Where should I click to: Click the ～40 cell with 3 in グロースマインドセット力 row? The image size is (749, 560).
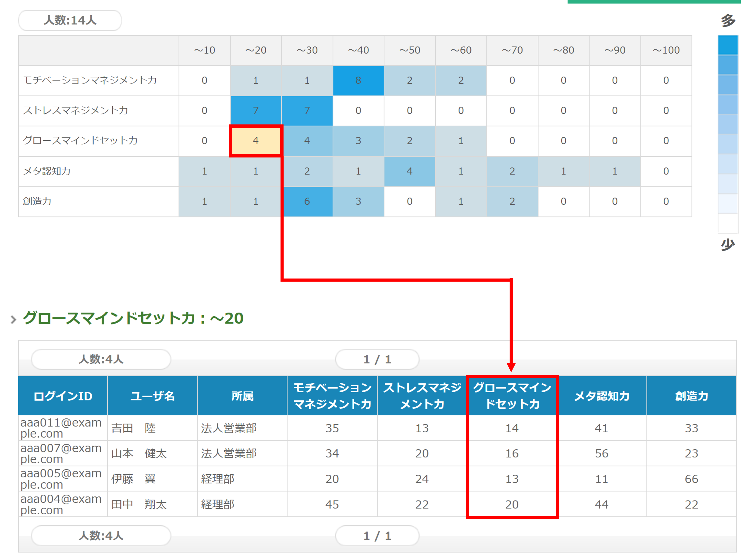click(x=358, y=141)
